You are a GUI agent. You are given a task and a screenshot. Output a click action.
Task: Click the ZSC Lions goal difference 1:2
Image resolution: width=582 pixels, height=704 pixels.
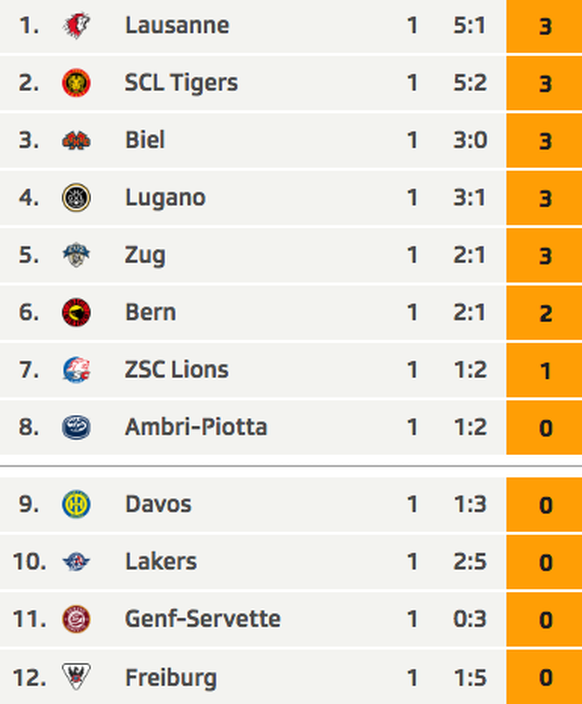pyautogui.click(x=470, y=370)
